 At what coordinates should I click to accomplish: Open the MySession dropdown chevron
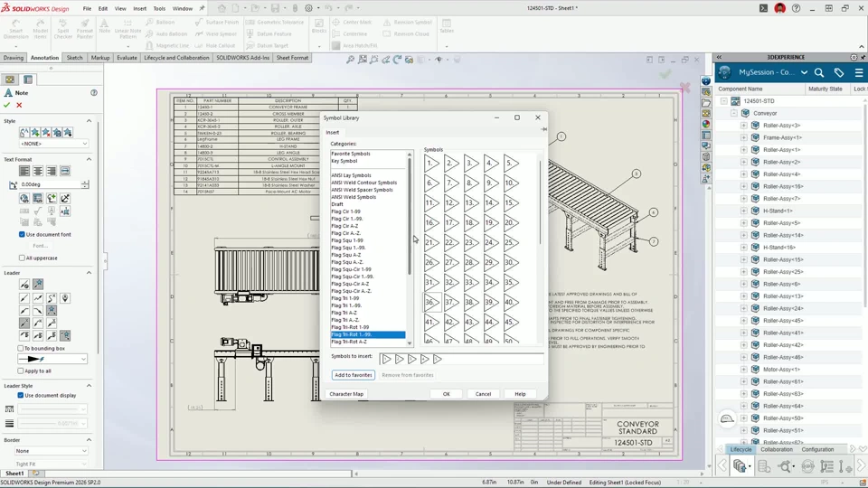point(804,72)
